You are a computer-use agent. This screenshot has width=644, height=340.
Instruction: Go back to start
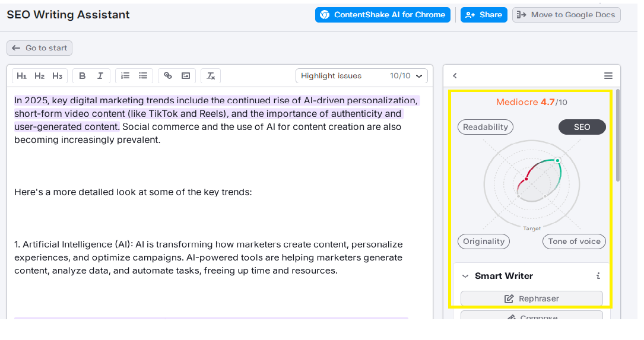point(39,48)
